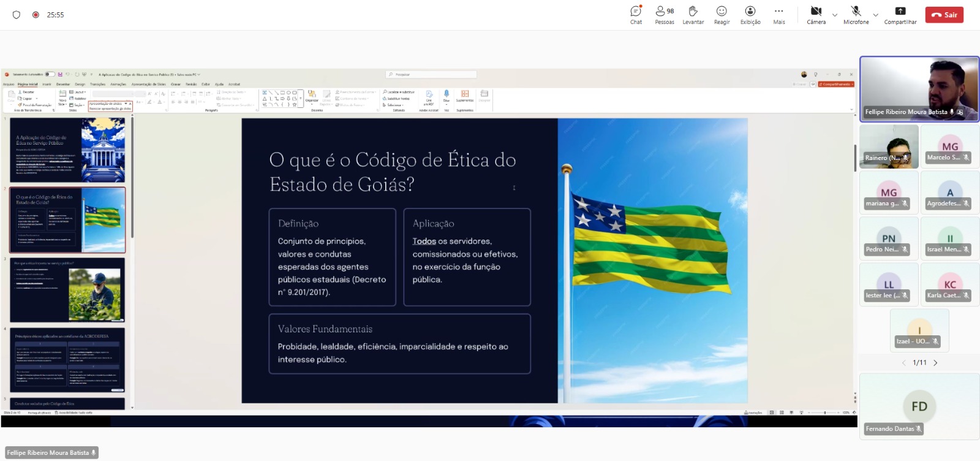Select Fellipe Ribeiro Moura Batista video tile
980x461 pixels.
(919, 89)
